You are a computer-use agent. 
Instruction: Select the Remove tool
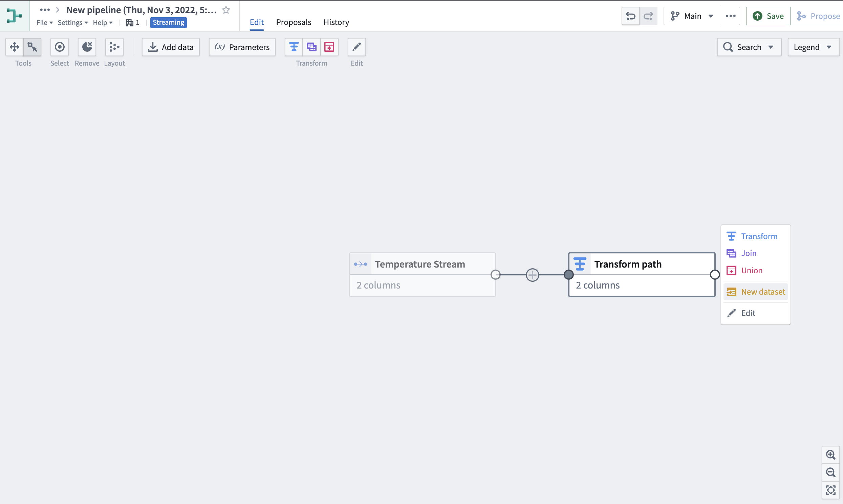[x=87, y=47]
